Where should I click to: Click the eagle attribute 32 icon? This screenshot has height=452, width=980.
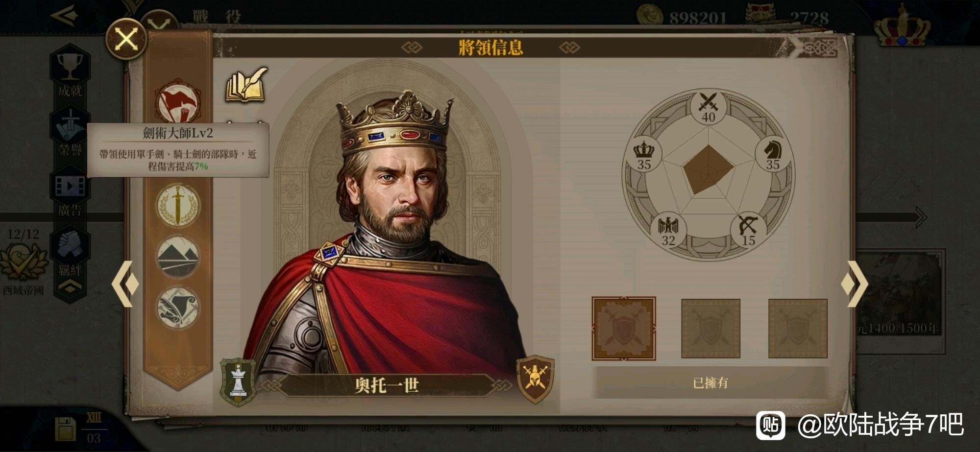click(x=668, y=230)
